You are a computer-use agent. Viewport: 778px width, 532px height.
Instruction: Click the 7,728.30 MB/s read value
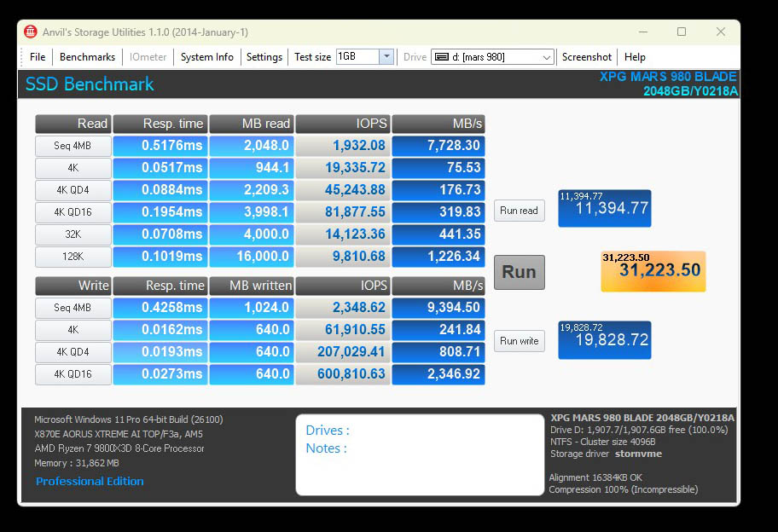point(438,146)
